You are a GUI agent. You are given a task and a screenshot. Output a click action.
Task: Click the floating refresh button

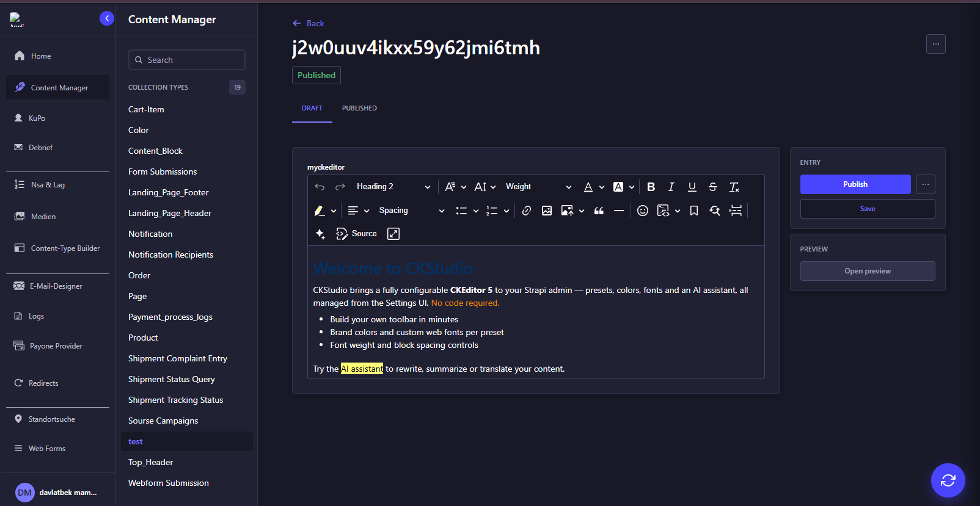[x=948, y=480]
